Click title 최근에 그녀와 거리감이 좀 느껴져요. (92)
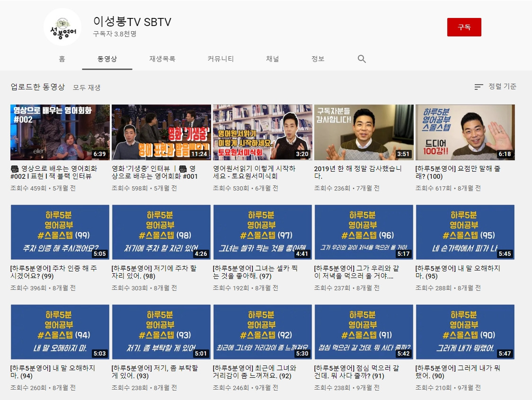 tap(255, 372)
